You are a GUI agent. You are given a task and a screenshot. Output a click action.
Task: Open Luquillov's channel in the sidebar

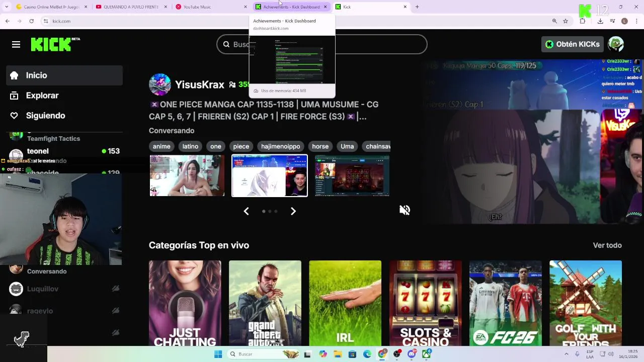pyautogui.click(x=64, y=289)
